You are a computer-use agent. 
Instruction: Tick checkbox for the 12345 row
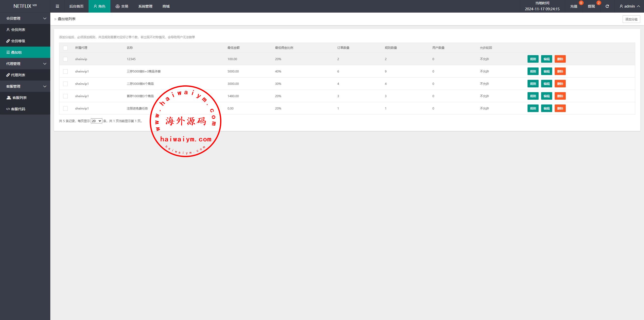65,59
